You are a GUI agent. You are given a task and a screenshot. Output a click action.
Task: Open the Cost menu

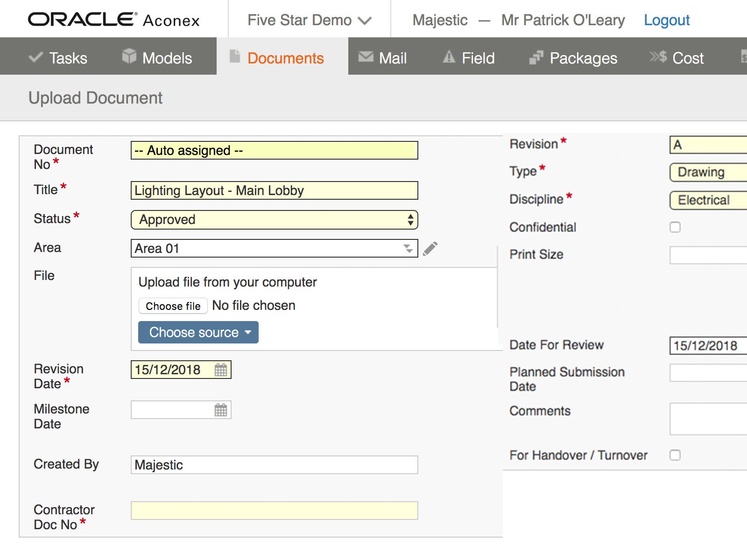[677, 58]
